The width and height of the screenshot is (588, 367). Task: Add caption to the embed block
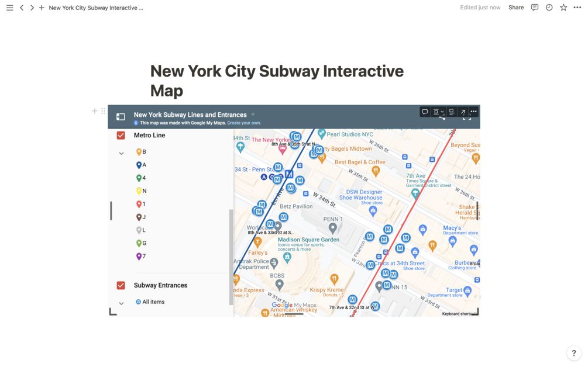pos(452,112)
